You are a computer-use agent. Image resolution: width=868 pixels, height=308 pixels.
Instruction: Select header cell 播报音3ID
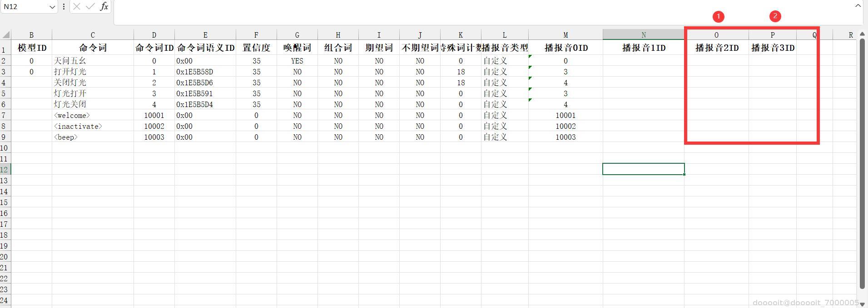[x=773, y=48]
